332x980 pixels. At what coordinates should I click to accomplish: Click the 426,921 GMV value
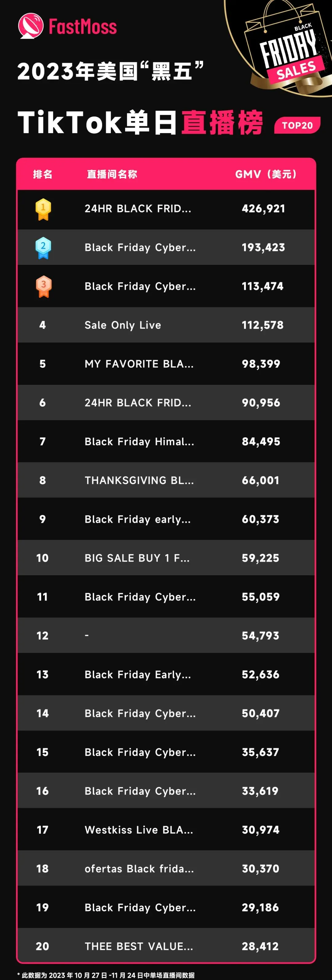point(263,209)
